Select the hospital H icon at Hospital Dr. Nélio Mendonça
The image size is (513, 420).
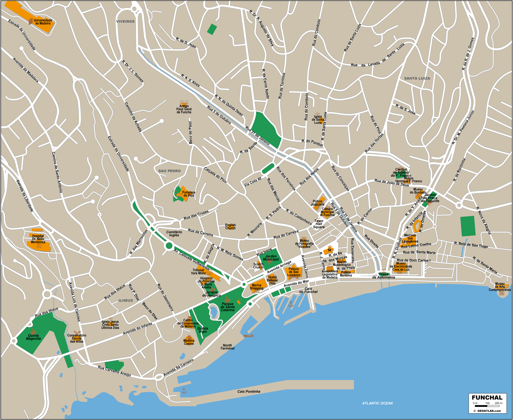click(39, 246)
